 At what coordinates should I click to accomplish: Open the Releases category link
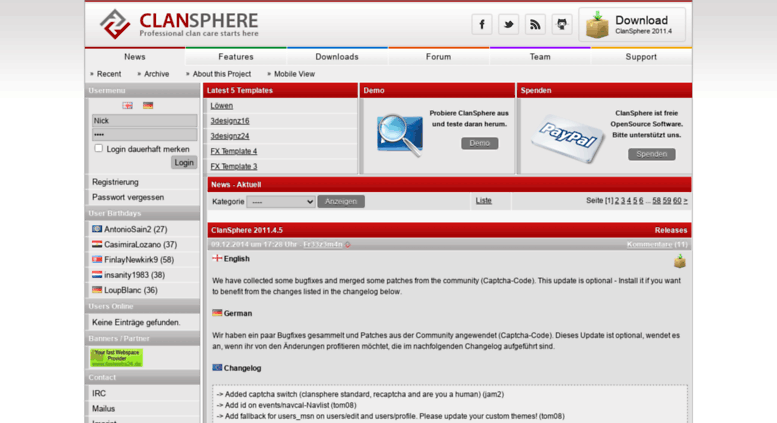coord(671,230)
